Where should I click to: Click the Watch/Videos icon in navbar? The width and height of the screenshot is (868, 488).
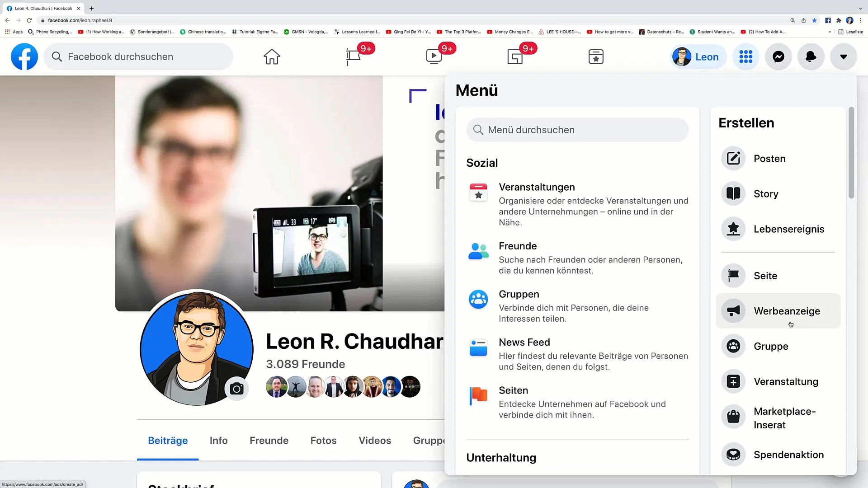pyautogui.click(x=434, y=56)
